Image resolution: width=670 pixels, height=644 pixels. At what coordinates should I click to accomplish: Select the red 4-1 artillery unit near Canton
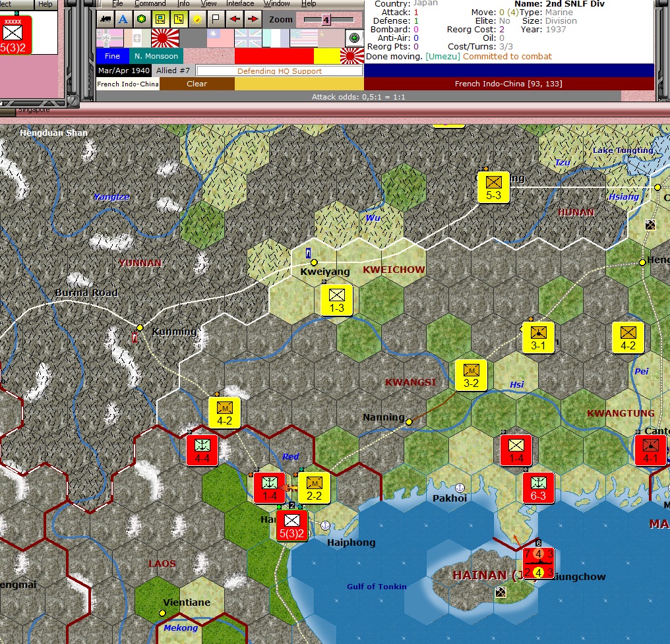(x=650, y=450)
